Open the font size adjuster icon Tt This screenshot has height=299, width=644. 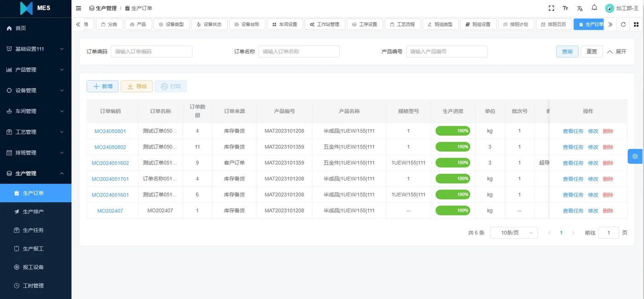point(565,8)
